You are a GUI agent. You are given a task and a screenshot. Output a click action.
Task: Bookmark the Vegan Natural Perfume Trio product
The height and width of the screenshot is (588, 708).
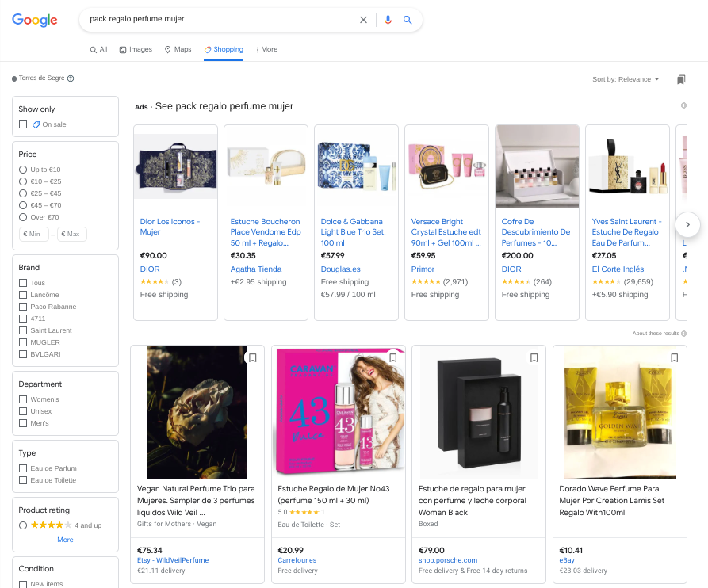253,358
